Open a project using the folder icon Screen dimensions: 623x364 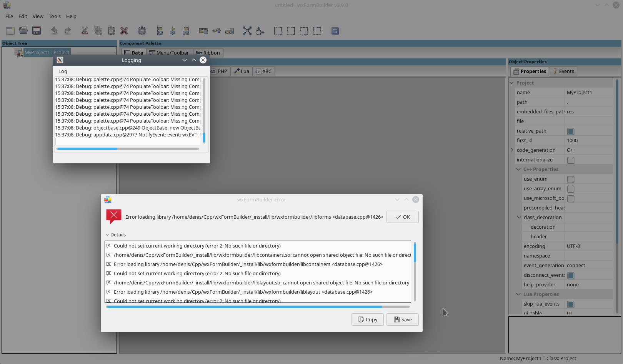23,31
